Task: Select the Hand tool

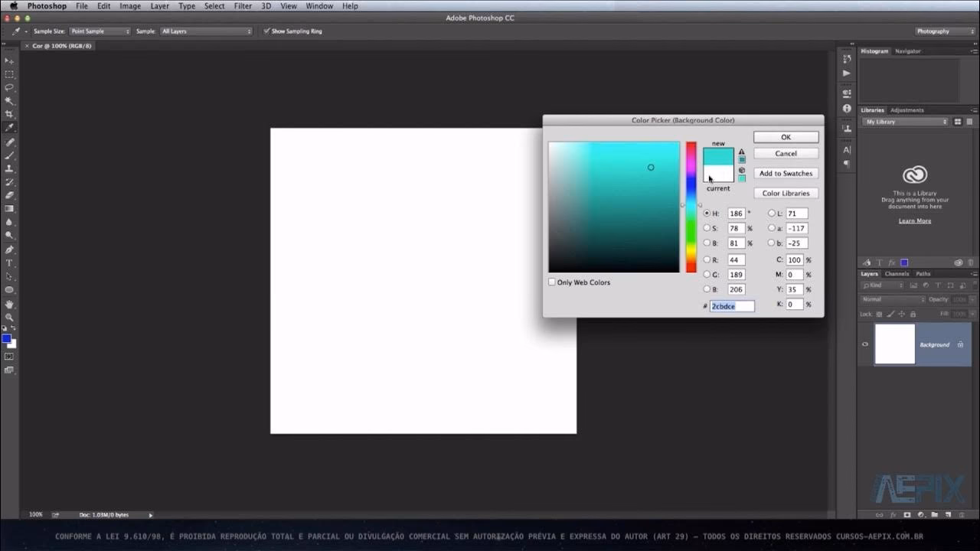Action: coord(9,304)
